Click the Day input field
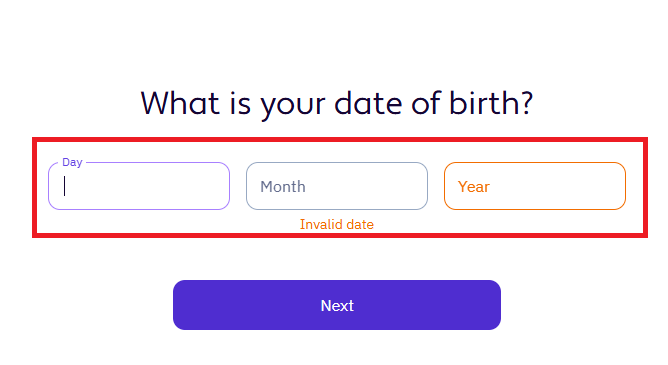Image resolution: width=668 pixels, height=365 pixels. (x=139, y=186)
